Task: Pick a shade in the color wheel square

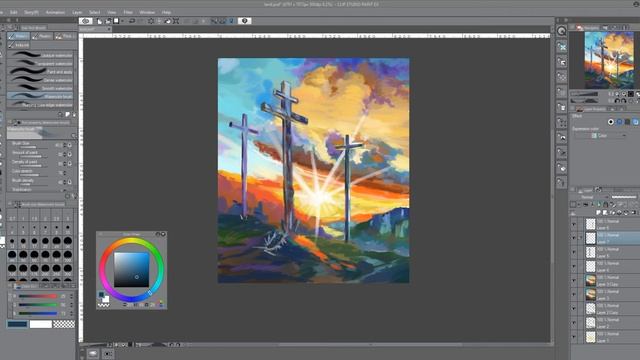Action: point(131,270)
